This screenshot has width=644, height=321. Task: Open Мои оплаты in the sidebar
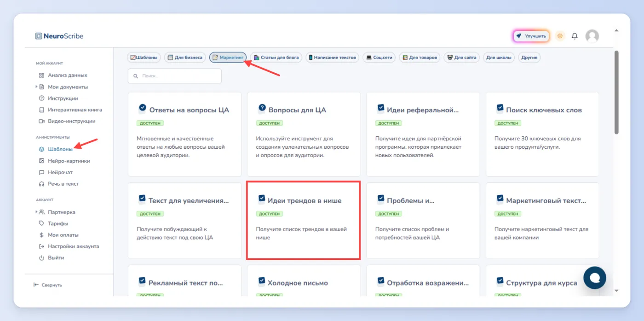click(58, 235)
